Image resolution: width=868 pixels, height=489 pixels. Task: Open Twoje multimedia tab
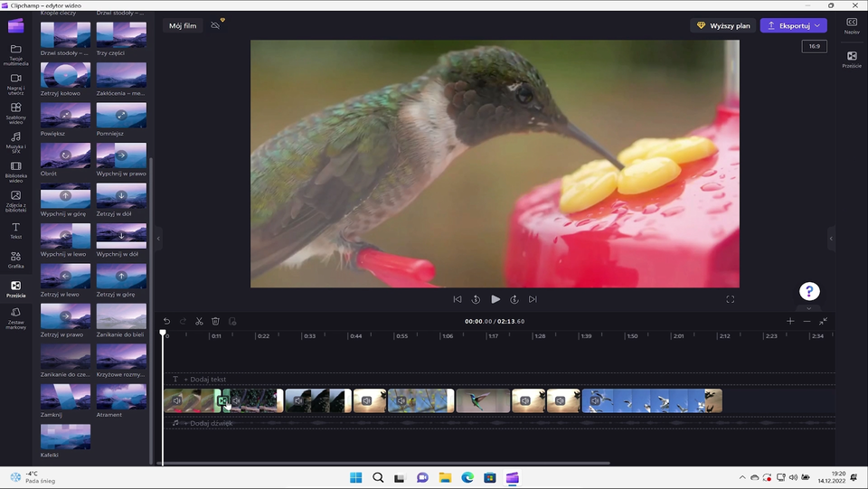click(x=15, y=53)
